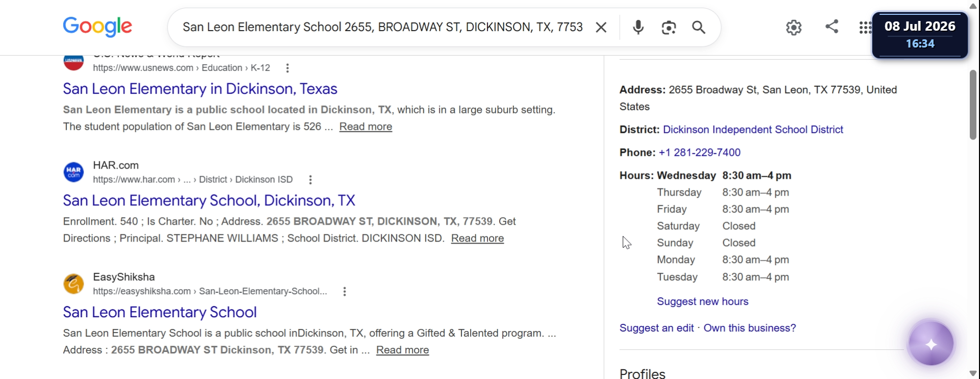Go to Google homepage via logo

97,27
